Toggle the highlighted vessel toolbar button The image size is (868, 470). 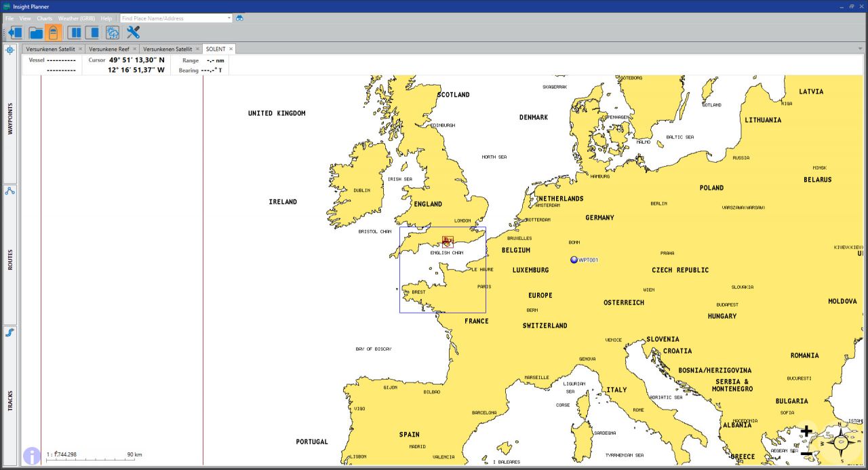click(x=54, y=33)
